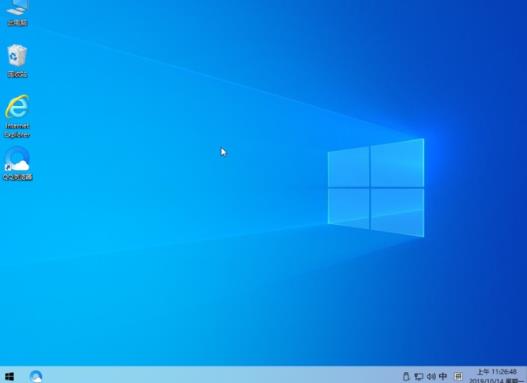
Task: Toggle the Chinese 中 input mode indicator
Action: 443,376
